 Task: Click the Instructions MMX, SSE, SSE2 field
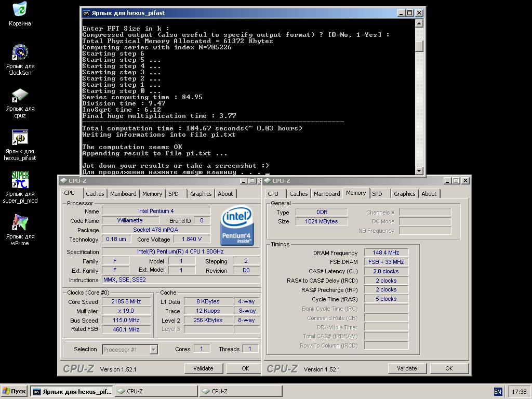pyautogui.click(x=181, y=280)
